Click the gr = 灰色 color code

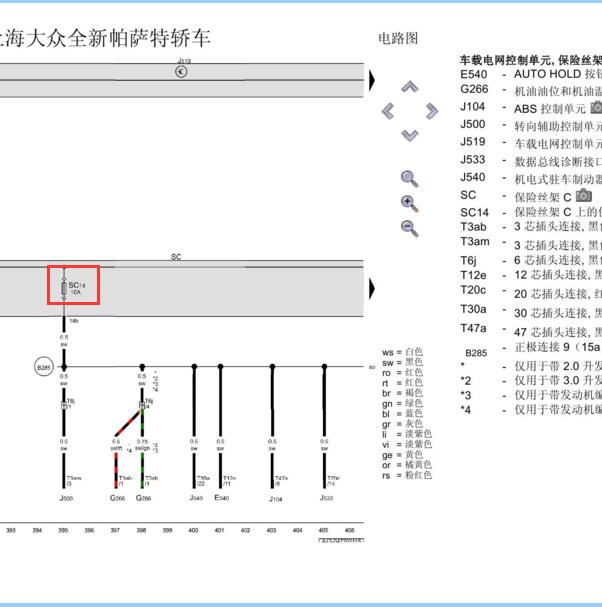coord(402,424)
